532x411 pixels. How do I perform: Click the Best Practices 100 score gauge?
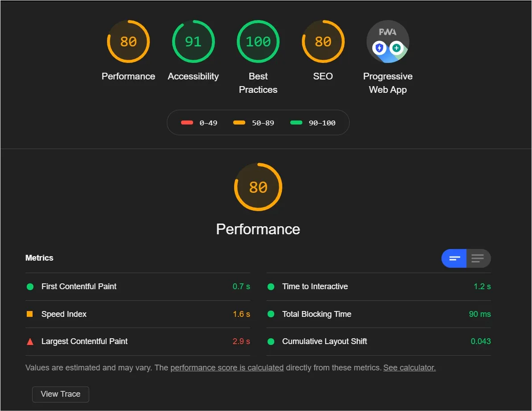click(x=258, y=42)
